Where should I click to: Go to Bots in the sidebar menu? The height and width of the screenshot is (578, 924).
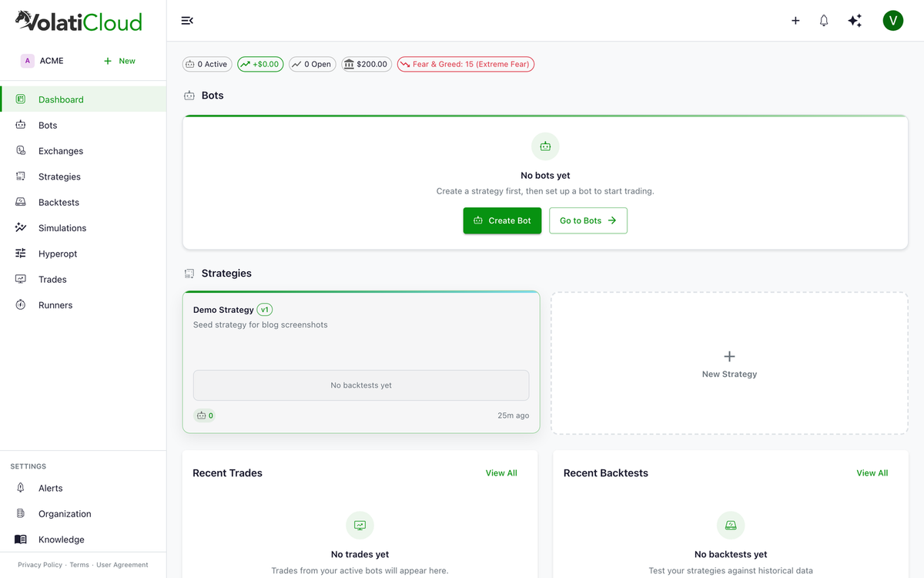(83, 125)
